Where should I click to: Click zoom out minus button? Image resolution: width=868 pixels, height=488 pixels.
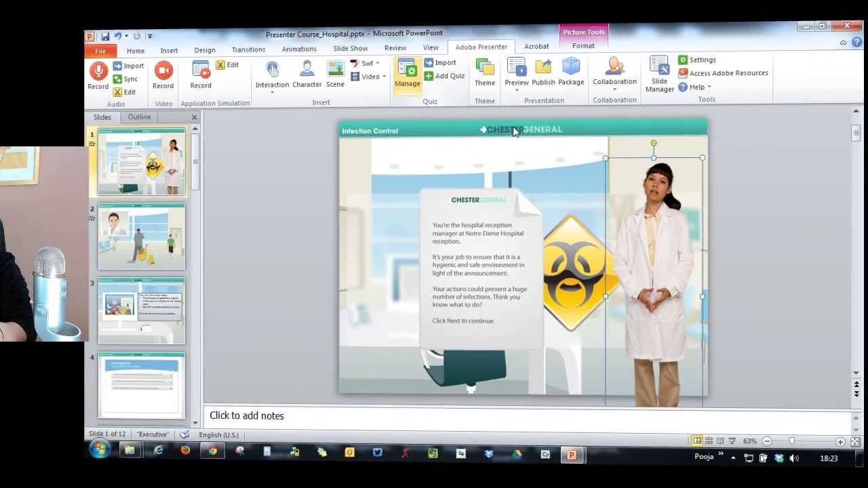coord(767,442)
